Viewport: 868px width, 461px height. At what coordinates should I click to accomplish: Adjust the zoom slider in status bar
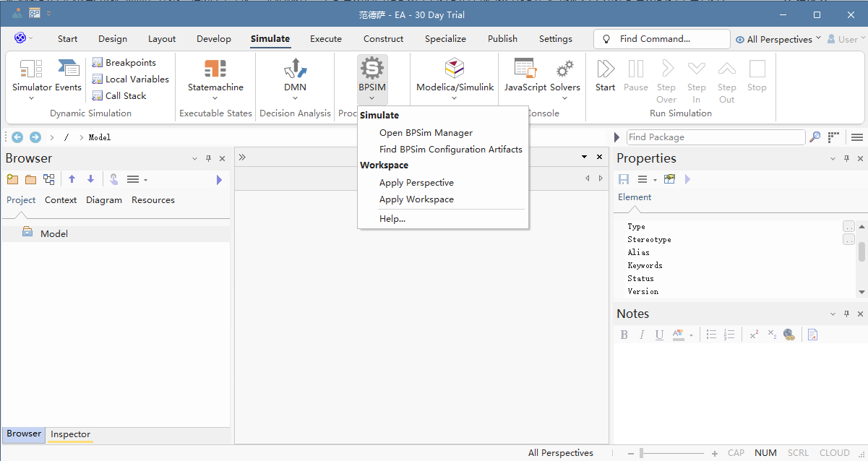click(x=642, y=453)
